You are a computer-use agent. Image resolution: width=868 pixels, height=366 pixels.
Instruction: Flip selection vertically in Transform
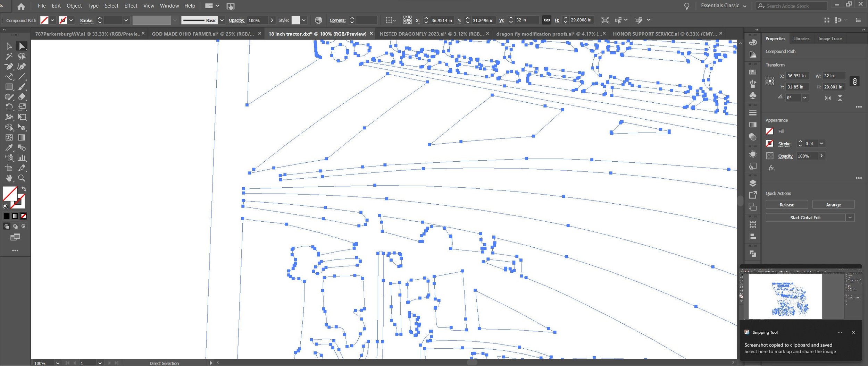tap(840, 98)
